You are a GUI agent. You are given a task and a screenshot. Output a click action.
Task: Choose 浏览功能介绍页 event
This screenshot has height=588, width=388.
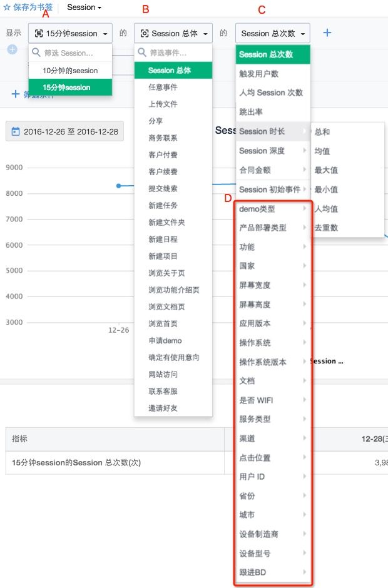point(173,290)
